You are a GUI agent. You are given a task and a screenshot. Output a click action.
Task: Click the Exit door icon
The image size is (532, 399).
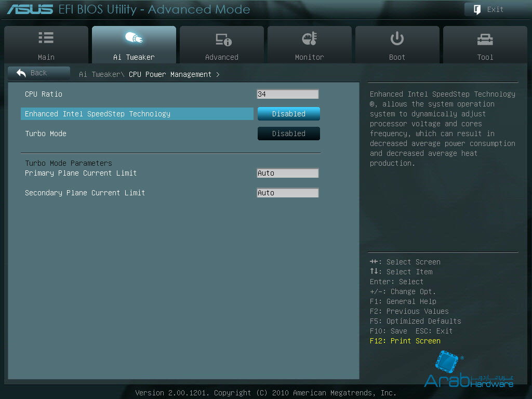[477, 9]
